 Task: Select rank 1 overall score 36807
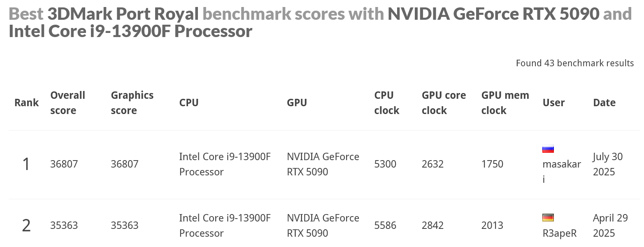64,164
